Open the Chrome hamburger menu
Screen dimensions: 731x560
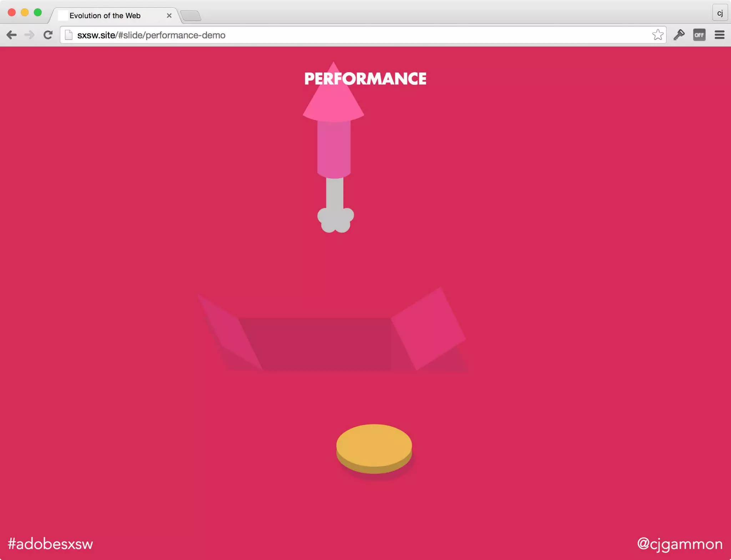(x=719, y=35)
